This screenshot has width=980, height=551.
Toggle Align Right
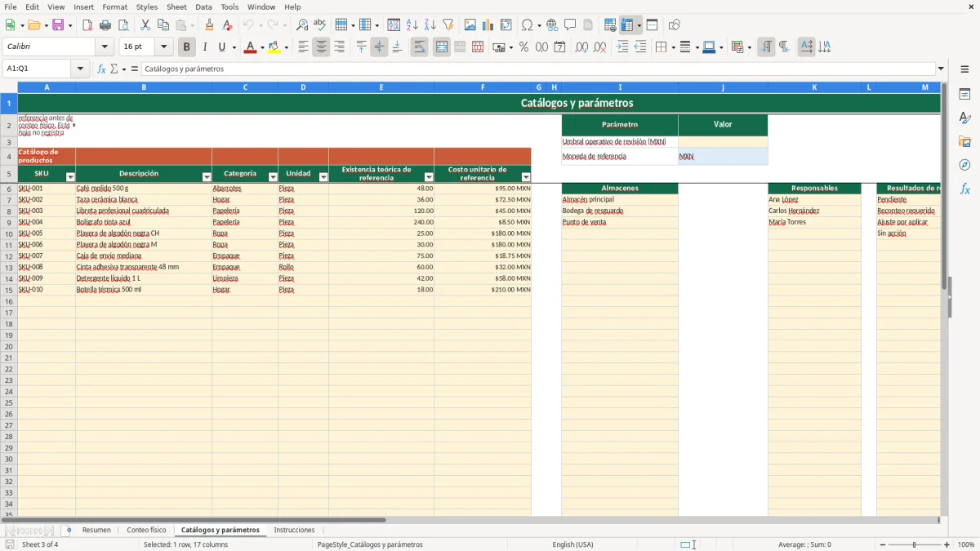(x=339, y=47)
